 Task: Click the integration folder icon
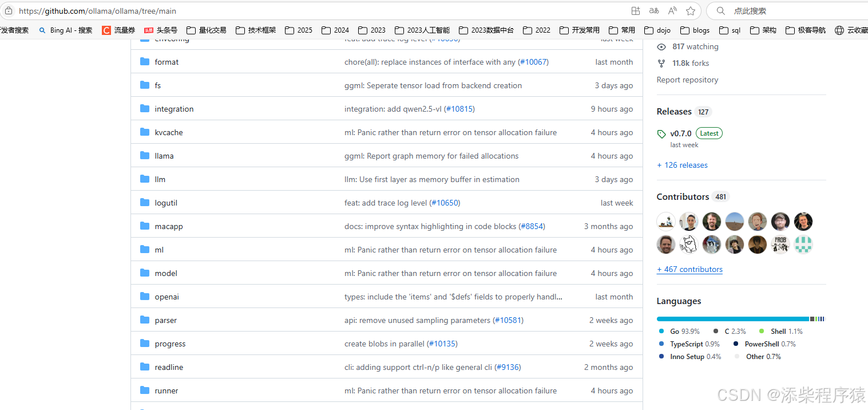coord(145,108)
